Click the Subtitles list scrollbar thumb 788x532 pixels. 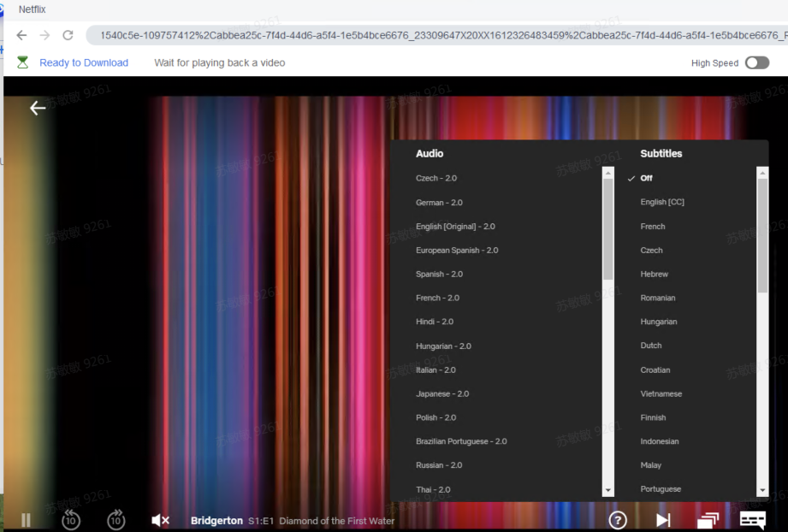pyautogui.click(x=762, y=235)
